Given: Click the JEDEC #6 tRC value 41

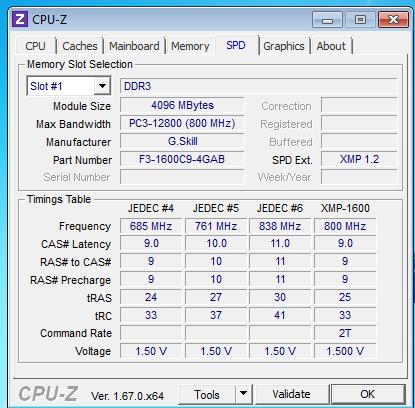Looking at the screenshot, I should click(280, 315).
